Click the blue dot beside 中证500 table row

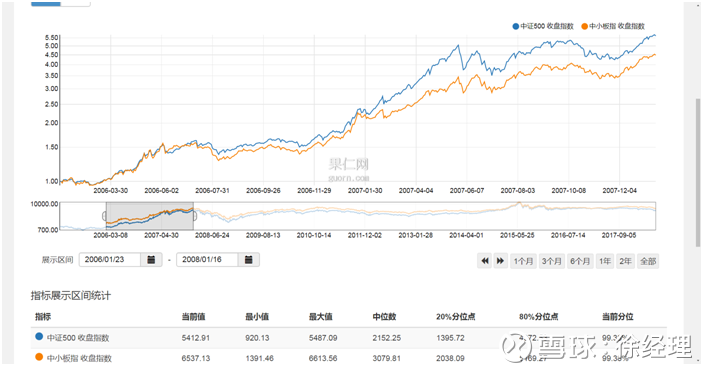(x=39, y=336)
